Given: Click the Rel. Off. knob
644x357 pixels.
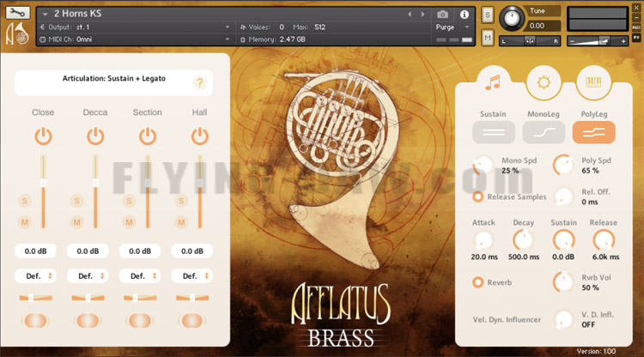Looking at the screenshot, I should click(x=563, y=197).
